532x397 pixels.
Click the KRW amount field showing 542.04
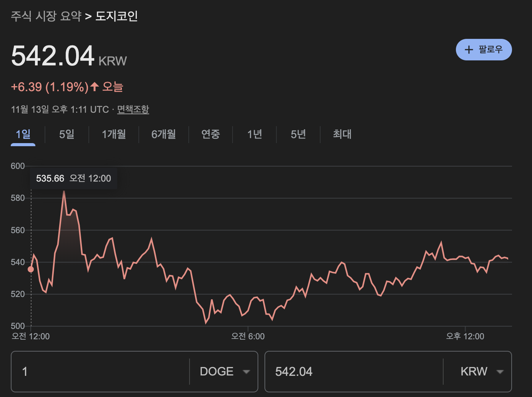click(x=354, y=372)
